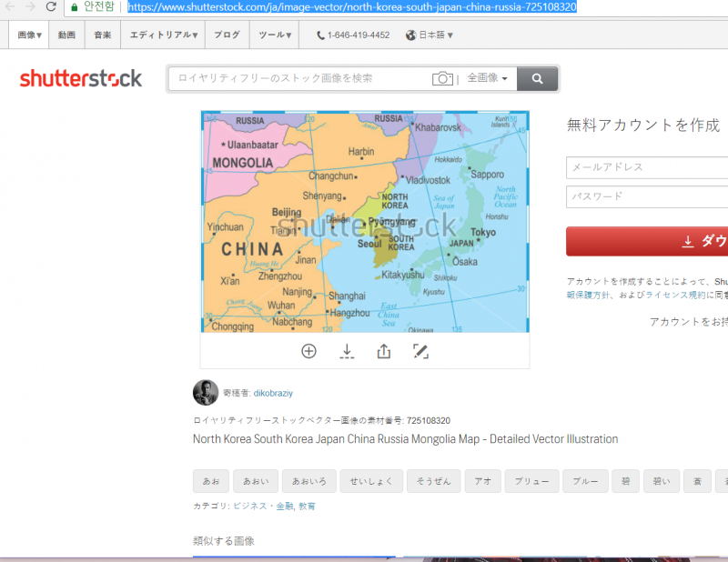The image size is (728, 562).
Task: Click the camera search-by-image icon
Action: 442,79
